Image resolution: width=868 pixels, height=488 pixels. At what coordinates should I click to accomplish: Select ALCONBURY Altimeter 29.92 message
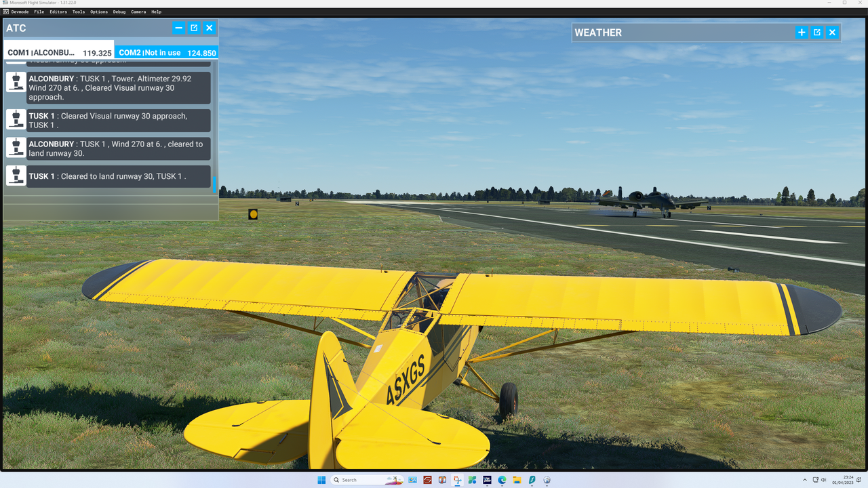[119, 87]
